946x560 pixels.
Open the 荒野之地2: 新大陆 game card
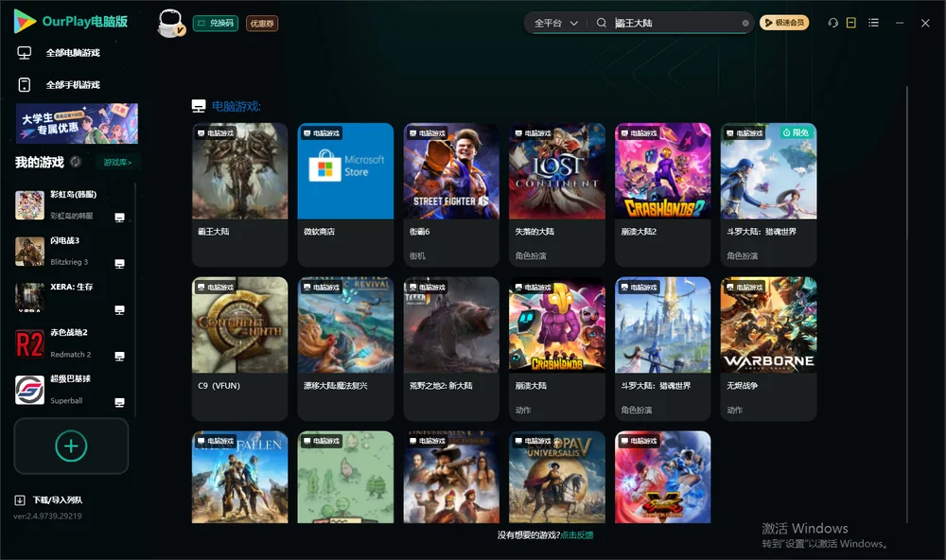click(451, 349)
